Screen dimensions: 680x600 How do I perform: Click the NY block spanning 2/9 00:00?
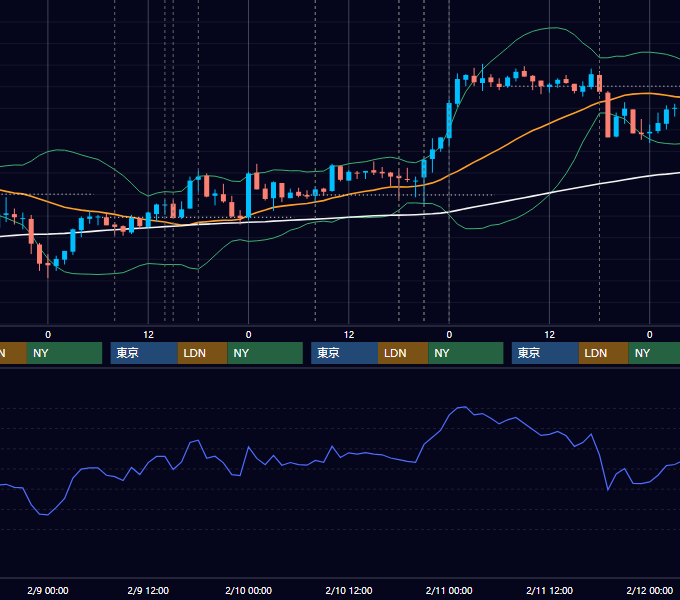tap(64, 353)
